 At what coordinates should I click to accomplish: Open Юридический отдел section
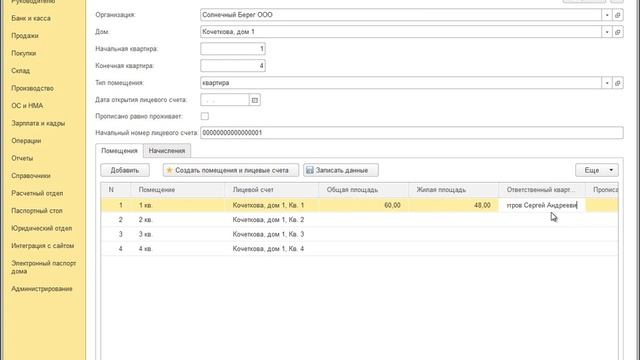pyautogui.click(x=42, y=229)
